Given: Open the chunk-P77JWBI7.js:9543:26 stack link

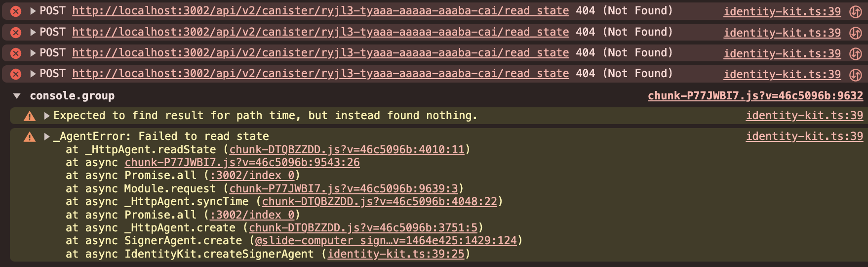Looking at the screenshot, I should pos(242,163).
